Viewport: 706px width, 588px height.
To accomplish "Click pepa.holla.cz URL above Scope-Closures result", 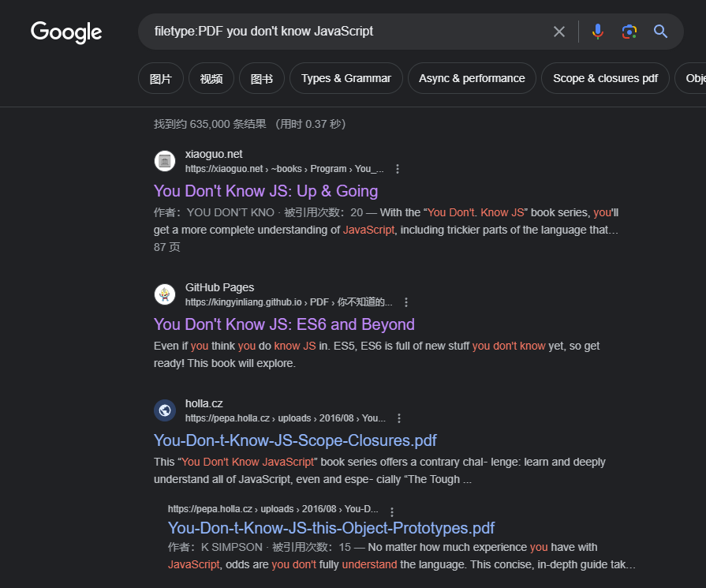I will [286, 418].
